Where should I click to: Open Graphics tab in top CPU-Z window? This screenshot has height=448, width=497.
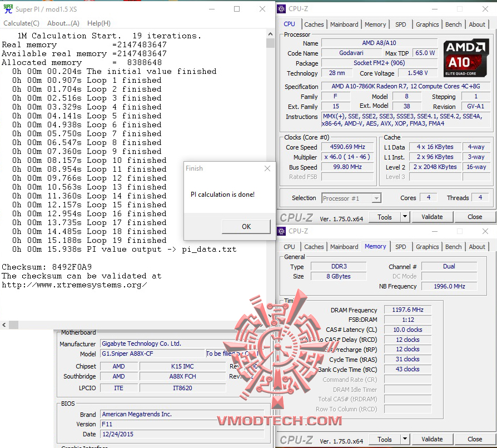[x=427, y=24]
